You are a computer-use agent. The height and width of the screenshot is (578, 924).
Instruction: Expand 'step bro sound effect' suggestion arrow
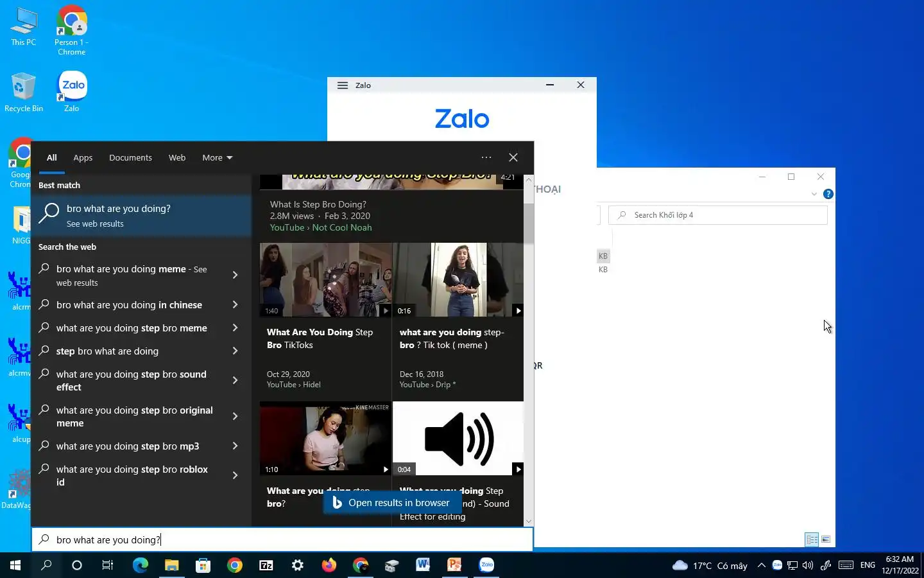point(235,380)
